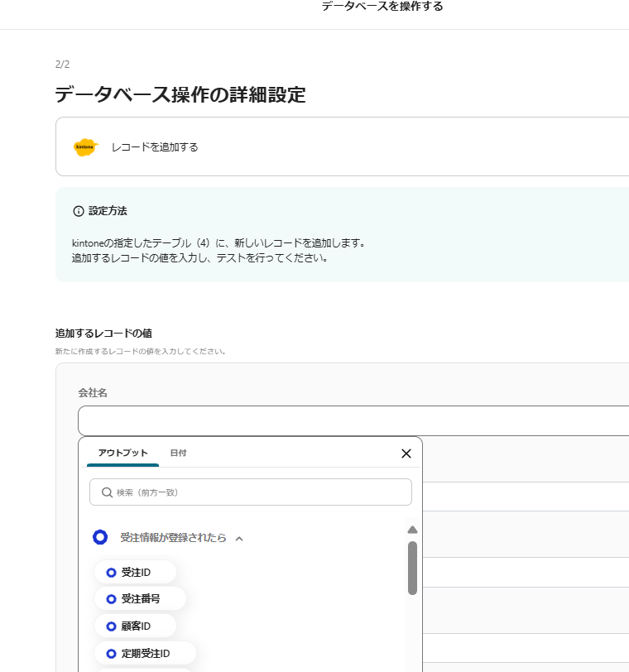The width and height of the screenshot is (629, 672).
Task: Click the blue ring icon beside 受注情報が登録されたら
Action: (100, 538)
